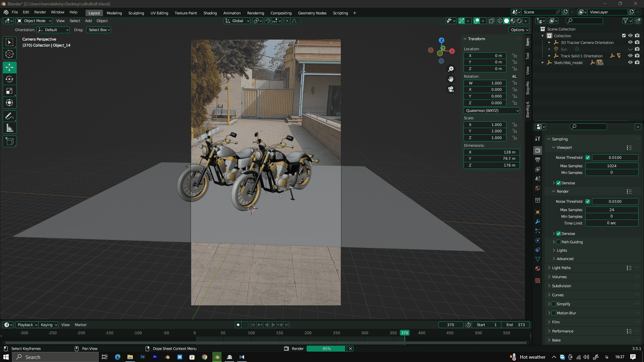Activate the Cursor tool

9,54
